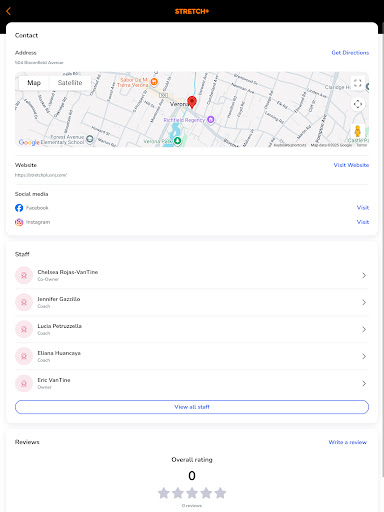This screenshot has width=384, height=512.
Task: Click the Instagram logo icon
Action: coord(19,222)
